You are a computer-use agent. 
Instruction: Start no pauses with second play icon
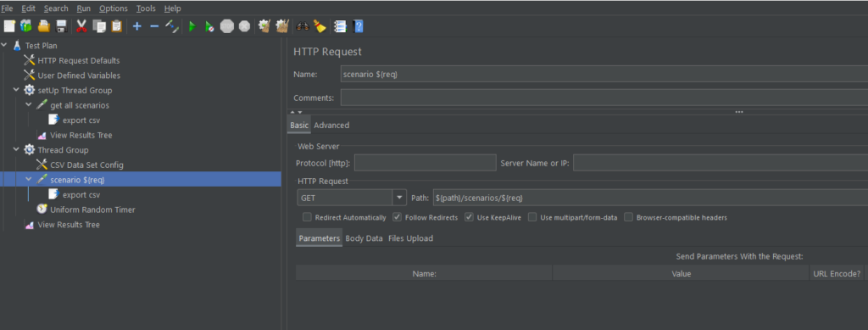tap(209, 26)
